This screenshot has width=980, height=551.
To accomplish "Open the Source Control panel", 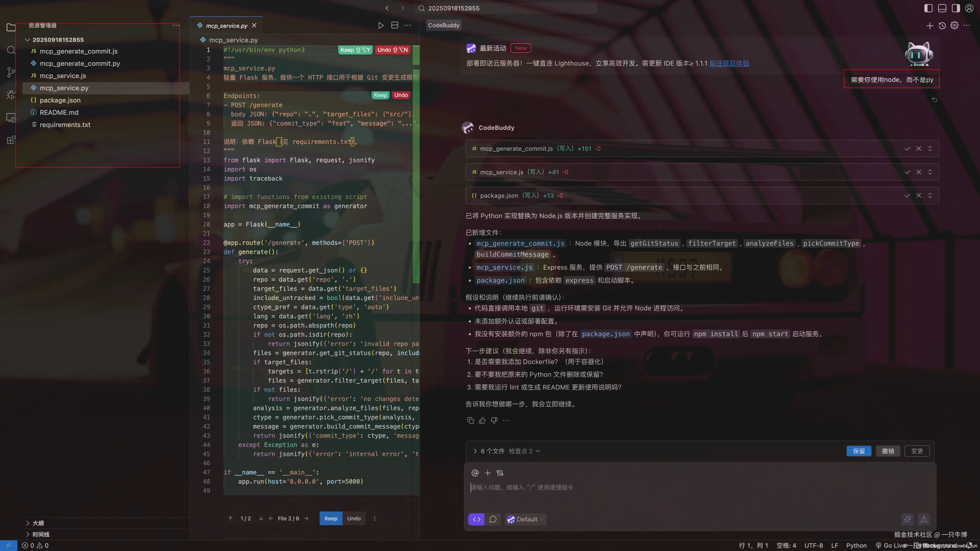I will tap(11, 72).
